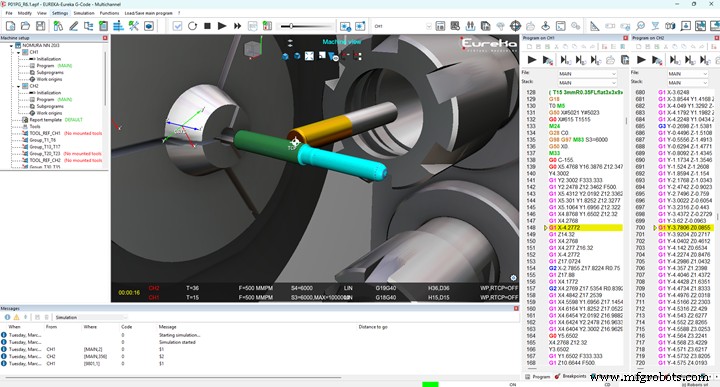Viewport: 720px width, 387px height.
Task: Open the Stack dropdown in Program on CH1
Action: (x=587, y=83)
